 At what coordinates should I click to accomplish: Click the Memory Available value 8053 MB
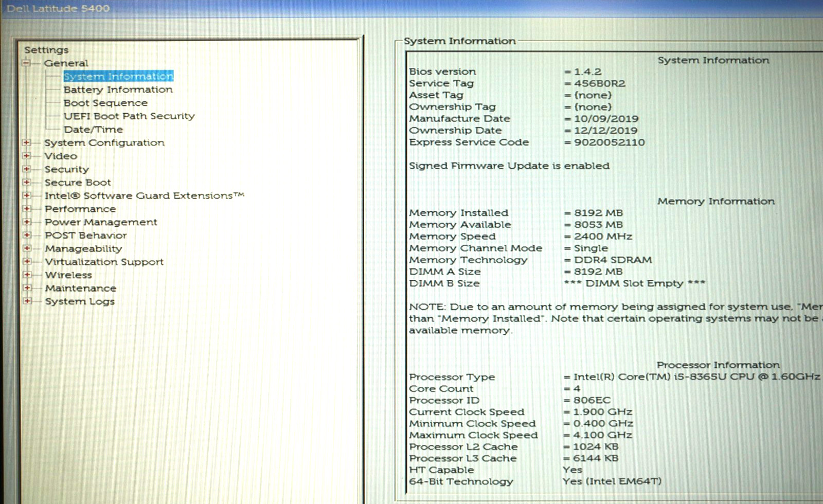[598, 225]
